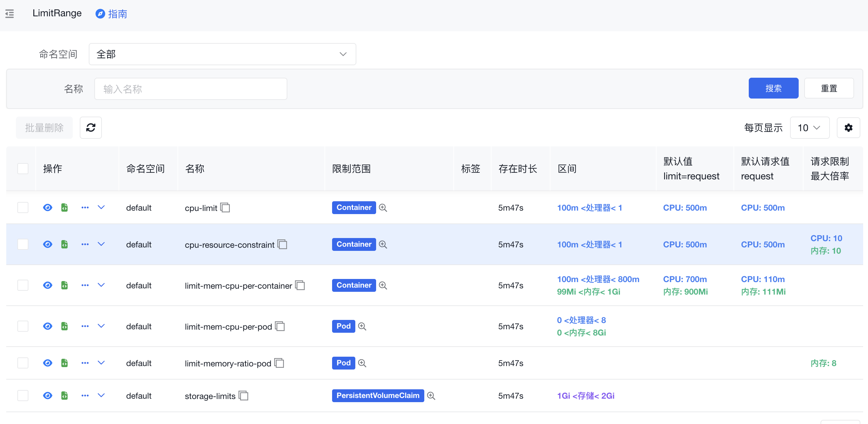868x424 pixels.
Task: Copy the limit-mem-cpu-per-container name
Action: (x=300, y=285)
